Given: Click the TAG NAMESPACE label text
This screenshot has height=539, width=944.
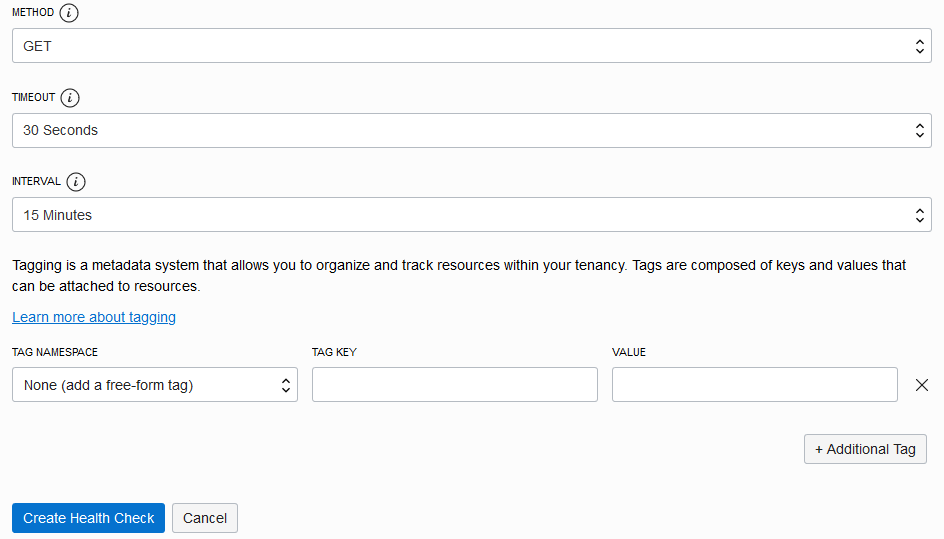Looking at the screenshot, I should pyautogui.click(x=55, y=353).
